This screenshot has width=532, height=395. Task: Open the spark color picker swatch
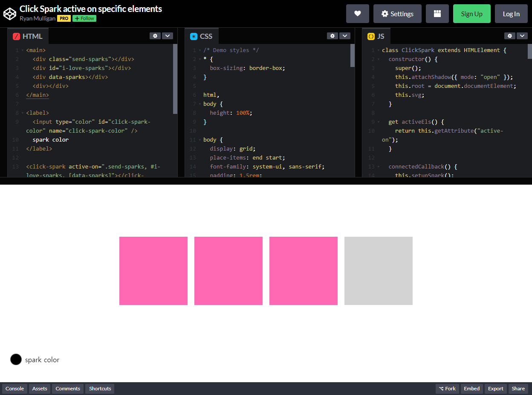coord(16,360)
